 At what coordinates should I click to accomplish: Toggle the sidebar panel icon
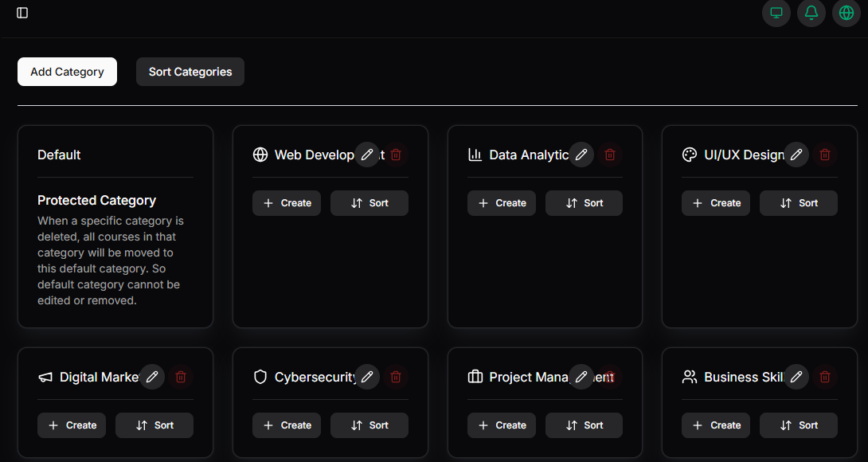click(x=22, y=13)
